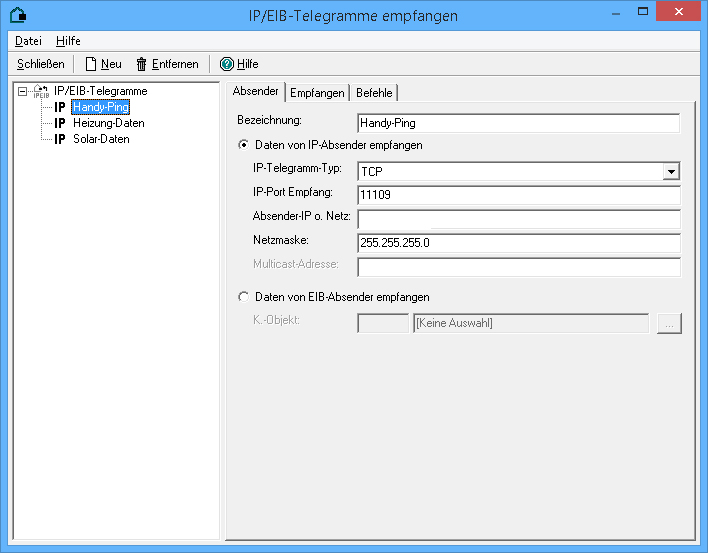Click the IP-Port Empfang field 11109
Screen dimensions: 708x553
click(518, 195)
